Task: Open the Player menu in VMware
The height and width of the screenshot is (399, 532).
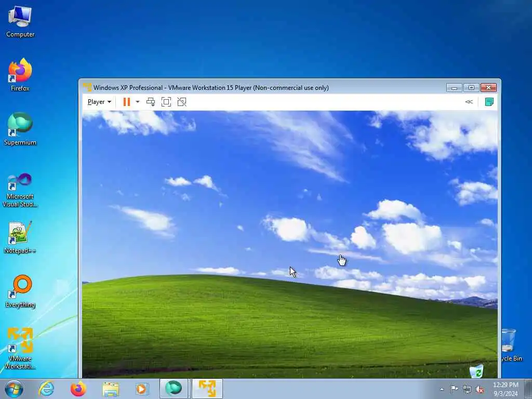Action: 99,102
